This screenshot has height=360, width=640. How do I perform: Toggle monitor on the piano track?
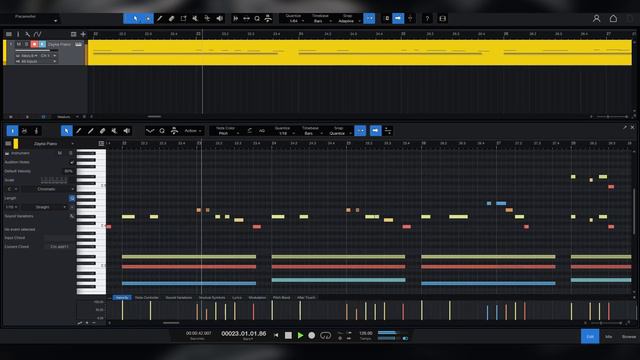42,44
